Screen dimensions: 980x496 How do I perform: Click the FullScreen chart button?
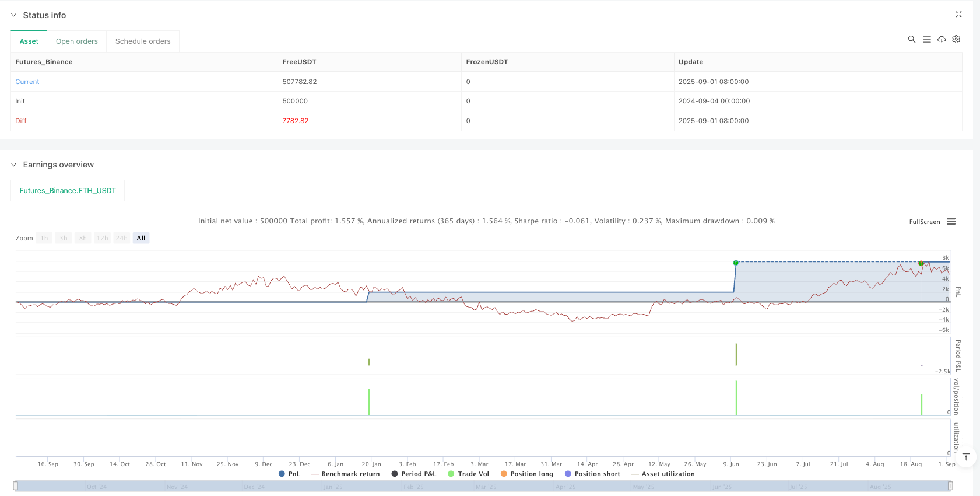pos(924,222)
